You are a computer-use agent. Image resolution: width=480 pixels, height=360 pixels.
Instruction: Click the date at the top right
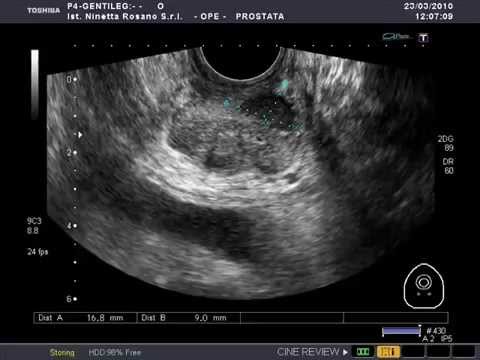click(x=428, y=6)
